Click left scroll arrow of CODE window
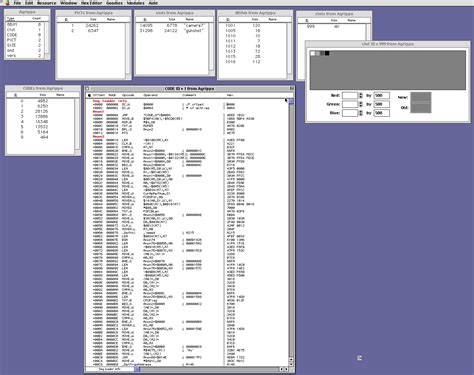This screenshot has width=474, height=375. 281,369
